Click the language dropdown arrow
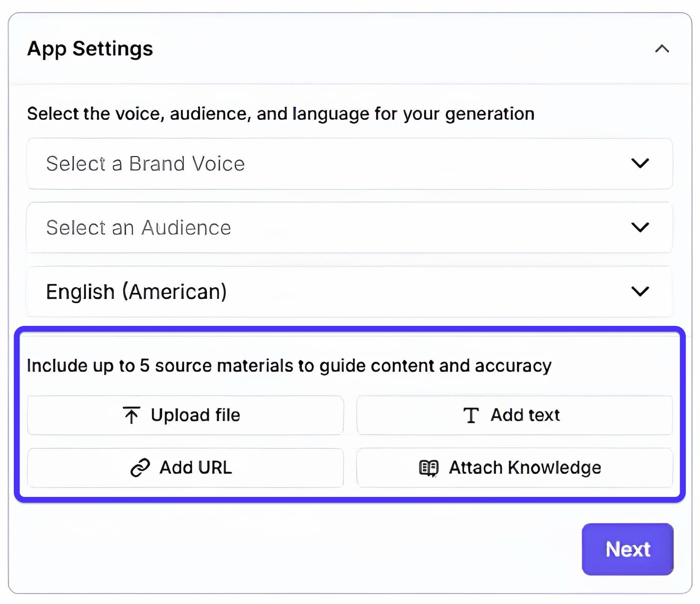The width and height of the screenshot is (700, 604). 640,291
